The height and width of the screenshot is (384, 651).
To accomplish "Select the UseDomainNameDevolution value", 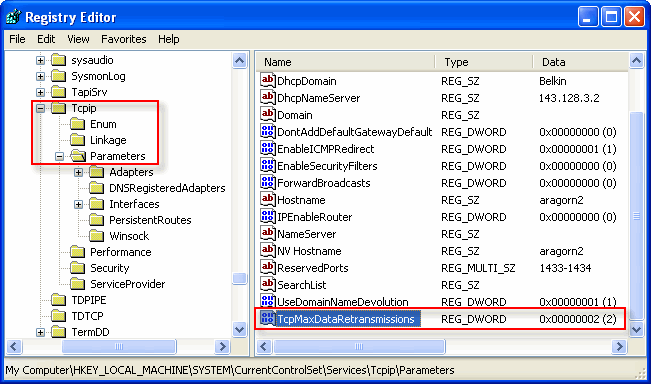I will (343, 302).
